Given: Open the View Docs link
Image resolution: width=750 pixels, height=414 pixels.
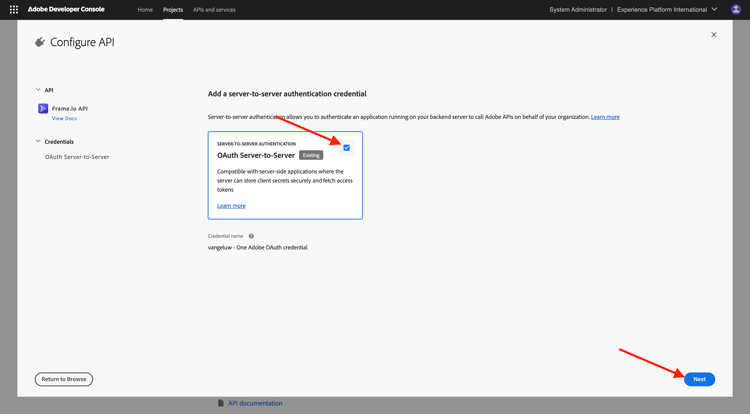Looking at the screenshot, I should click(64, 119).
